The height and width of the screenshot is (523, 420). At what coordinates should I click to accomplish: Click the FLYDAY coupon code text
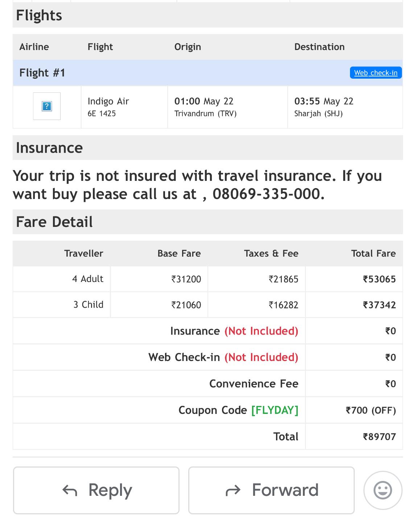275,410
